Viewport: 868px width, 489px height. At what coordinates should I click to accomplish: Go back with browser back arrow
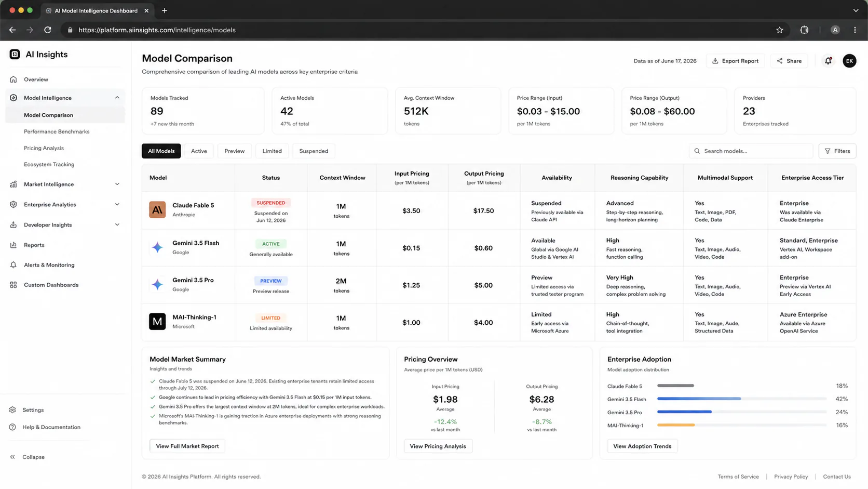pos(12,30)
